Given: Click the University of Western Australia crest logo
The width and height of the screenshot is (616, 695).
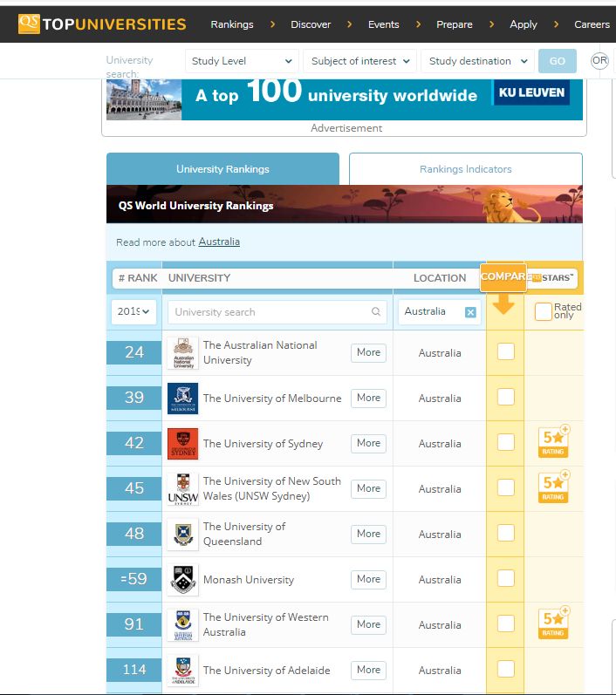Looking at the screenshot, I should click(x=183, y=624).
